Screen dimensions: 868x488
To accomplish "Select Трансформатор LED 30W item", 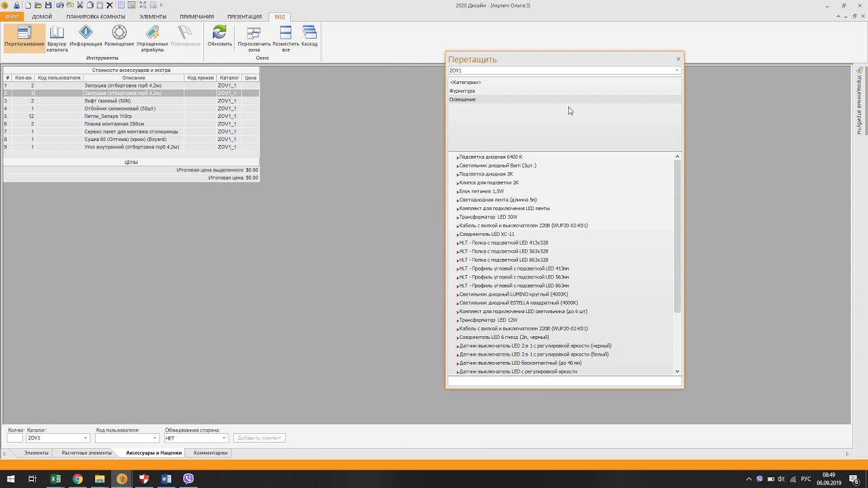I will click(x=488, y=217).
